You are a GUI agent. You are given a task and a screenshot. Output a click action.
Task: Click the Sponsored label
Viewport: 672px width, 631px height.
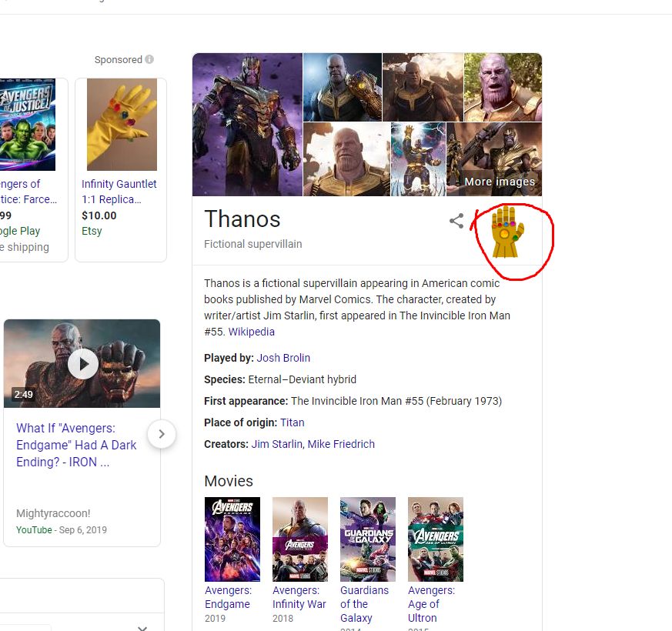click(119, 59)
